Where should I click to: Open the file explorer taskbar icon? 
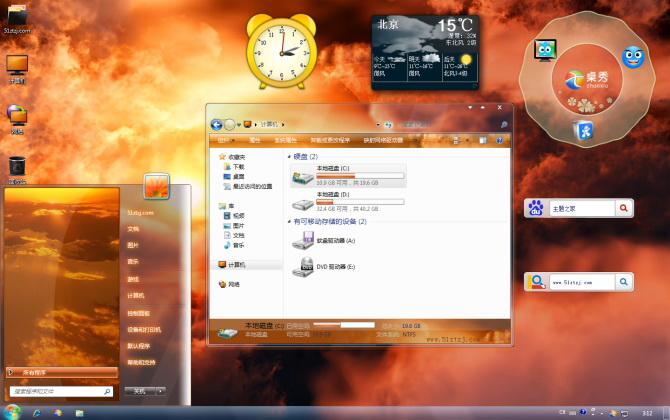click(79, 413)
